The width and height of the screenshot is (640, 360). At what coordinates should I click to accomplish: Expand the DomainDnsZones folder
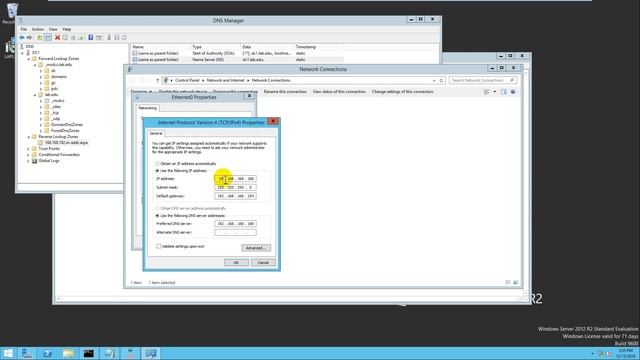tap(41, 125)
